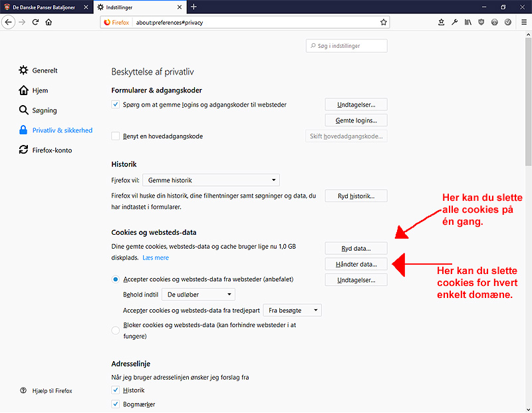Image resolution: width=532 pixels, height=413 pixels.
Task: Open the 'Gemme historik' dropdown
Action: click(x=211, y=180)
